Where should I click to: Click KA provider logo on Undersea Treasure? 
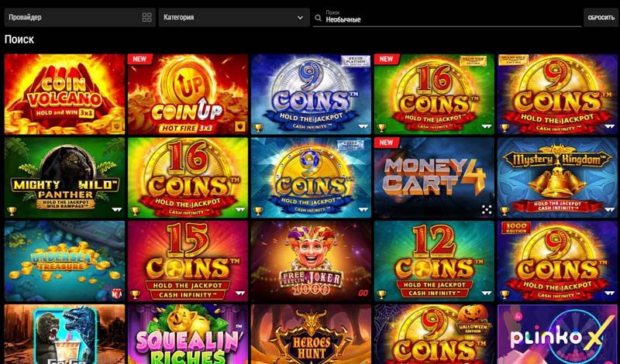[x=117, y=294]
